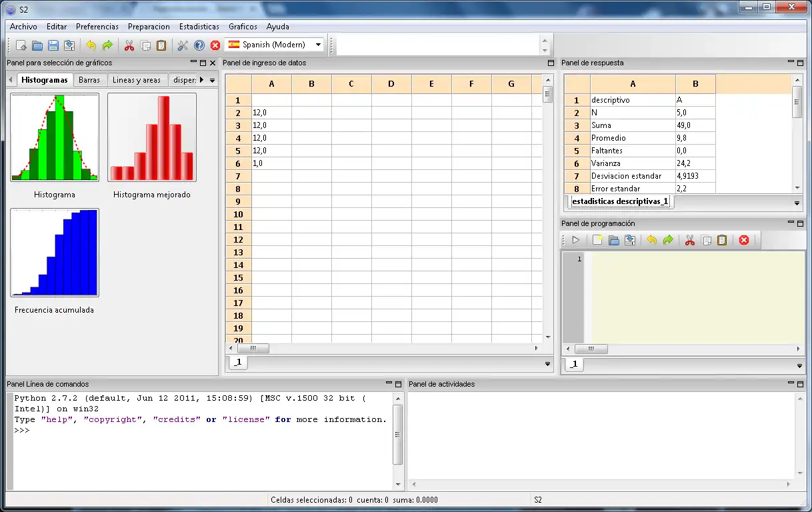Open the graph tabs list dropdown arrow
This screenshot has width=812, height=512.
(x=212, y=80)
